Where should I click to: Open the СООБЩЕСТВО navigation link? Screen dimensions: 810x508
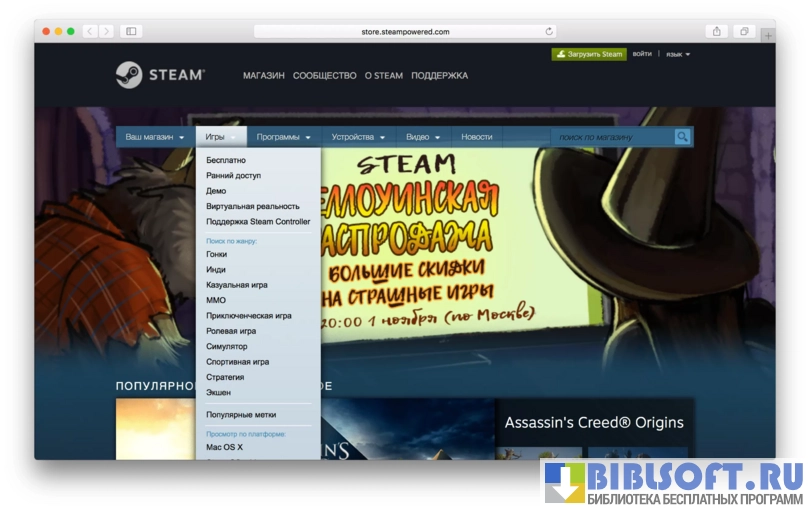pyautogui.click(x=324, y=76)
